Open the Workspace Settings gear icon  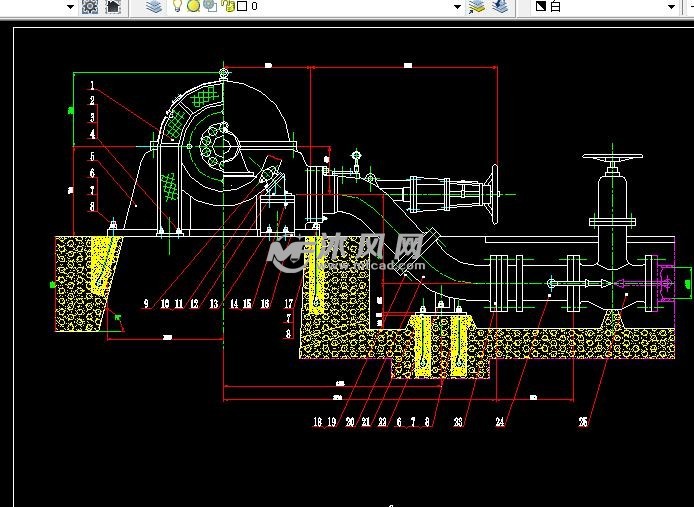[x=90, y=6]
